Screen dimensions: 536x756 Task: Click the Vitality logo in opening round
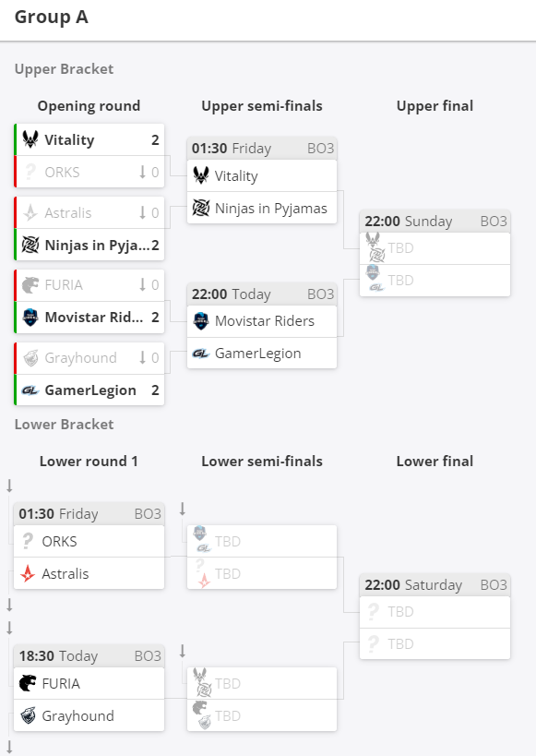[x=30, y=139]
